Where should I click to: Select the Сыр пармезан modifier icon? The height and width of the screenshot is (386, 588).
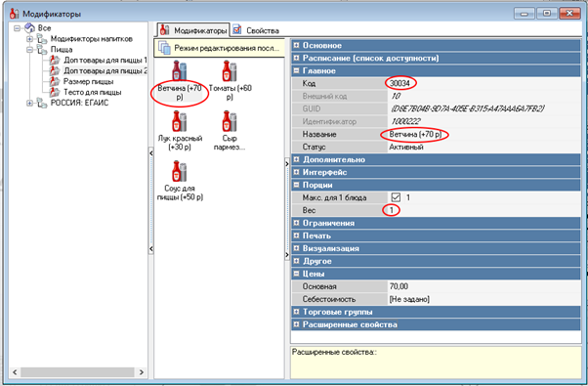coord(230,121)
